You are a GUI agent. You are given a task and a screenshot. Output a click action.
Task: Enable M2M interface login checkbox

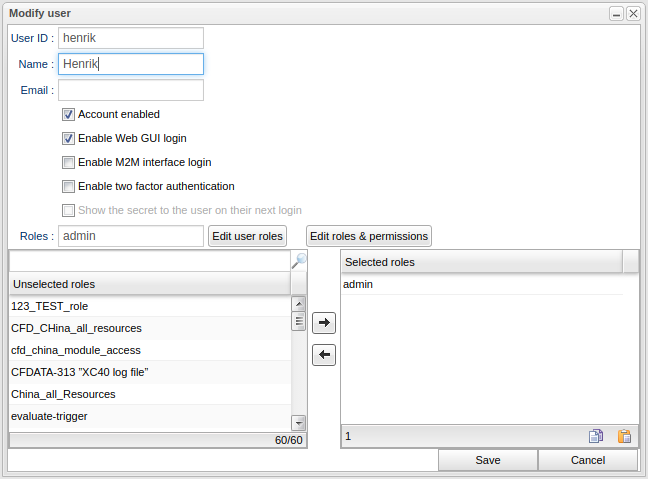coord(69,162)
